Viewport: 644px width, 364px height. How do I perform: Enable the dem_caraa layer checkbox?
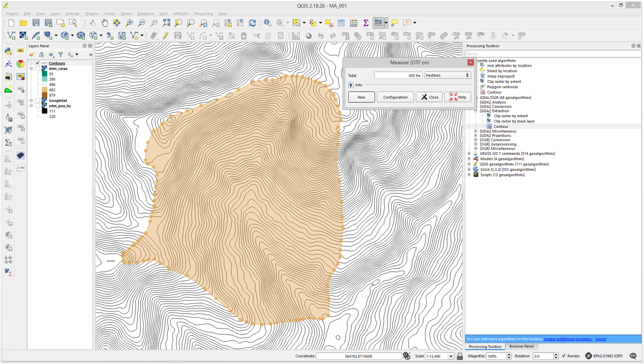coord(38,69)
